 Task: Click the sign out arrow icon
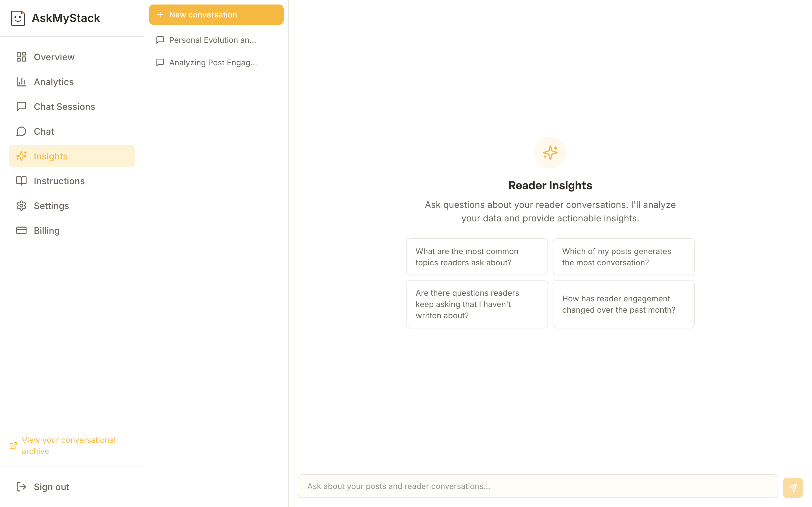pyautogui.click(x=21, y=486)
